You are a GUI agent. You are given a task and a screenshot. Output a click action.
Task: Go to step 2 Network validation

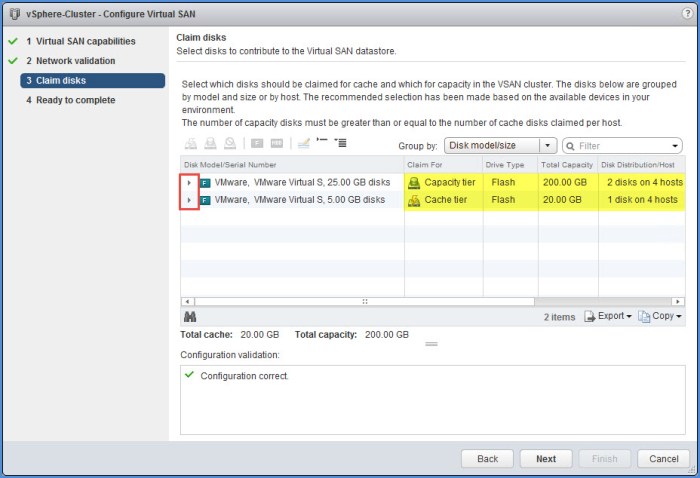click(x=71, y=61)
